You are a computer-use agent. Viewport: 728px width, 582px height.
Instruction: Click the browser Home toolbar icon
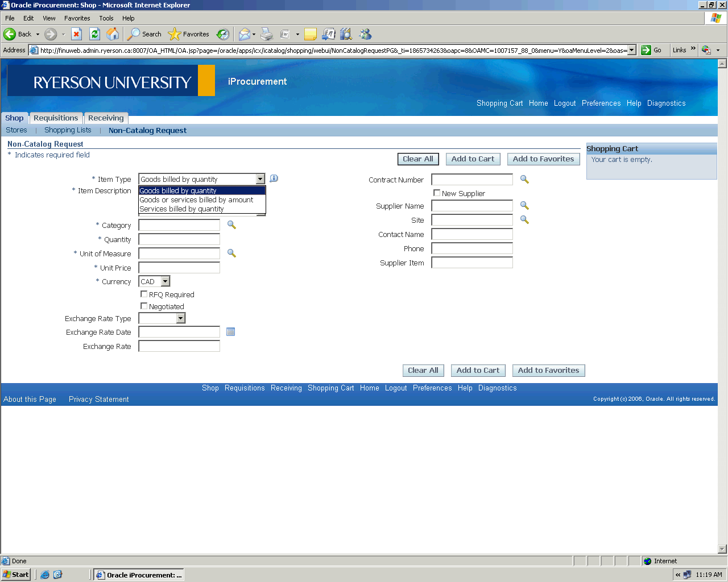113,34
